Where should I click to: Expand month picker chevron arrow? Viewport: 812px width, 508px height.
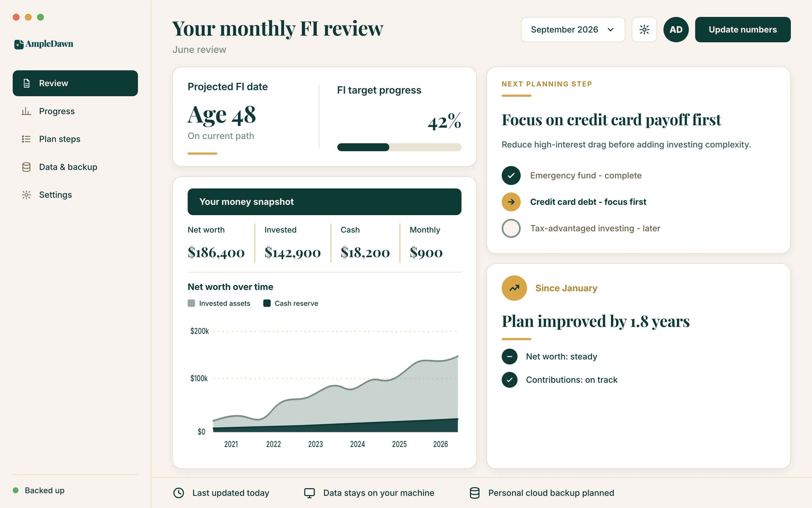tap(610, 30)
